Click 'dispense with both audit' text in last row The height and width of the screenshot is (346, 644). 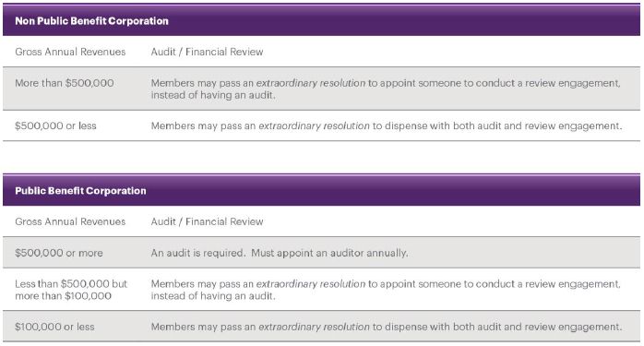(x=437, y=327)
